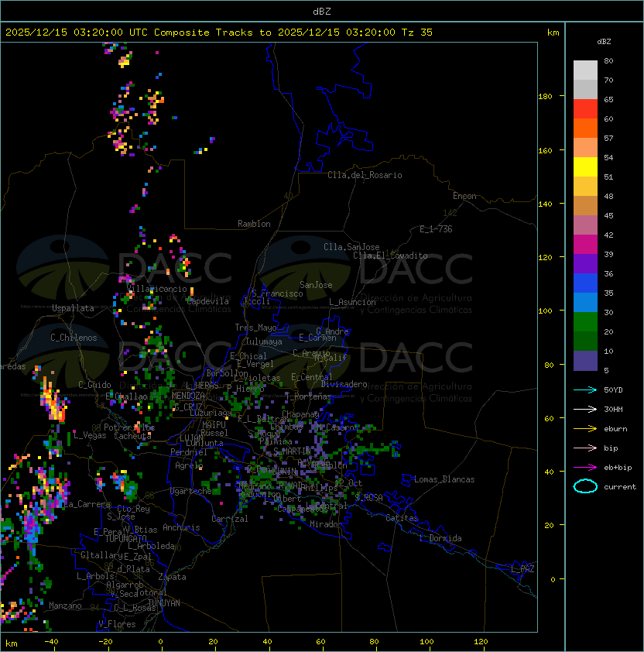Click the 'Perdriel' place label
Viewport: 644px width, 652px height.
click(189, 452)
